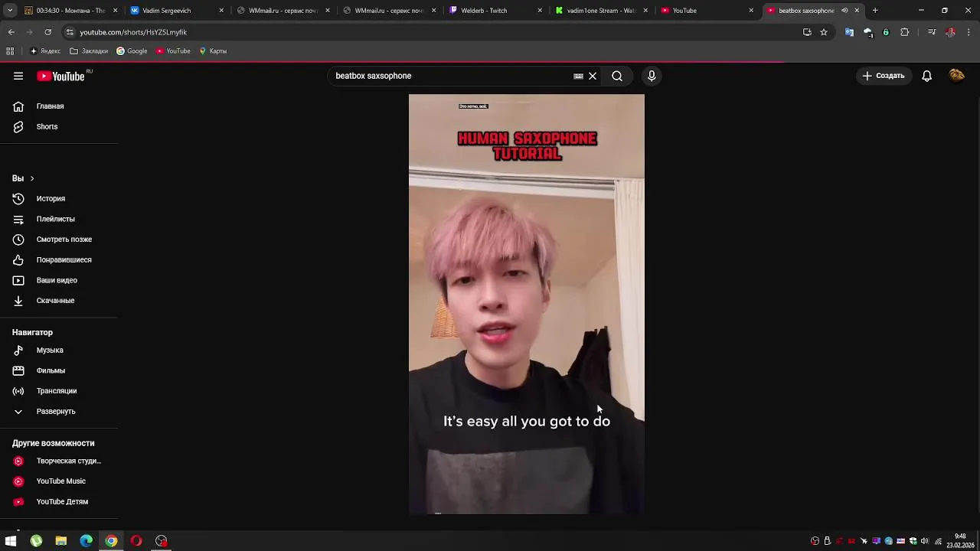Start voice search with the microphone
The image size is (980, 551).
[x=652, y=76]
